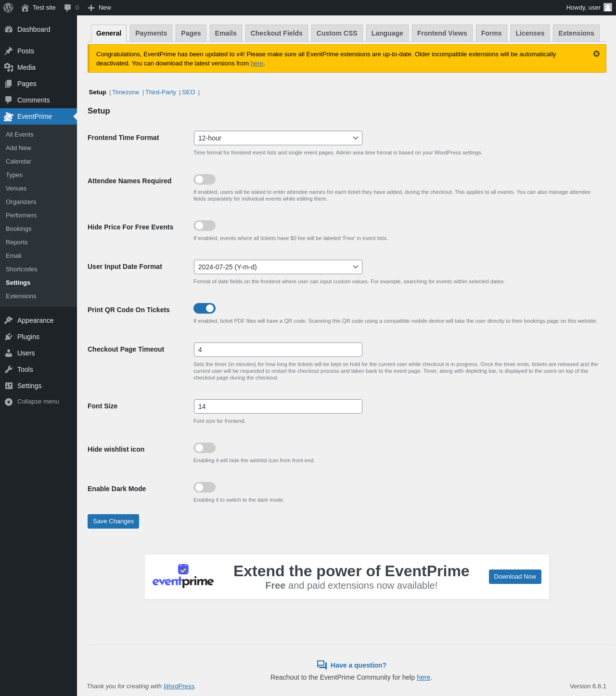This screenshot has height=696, width=616.
Task: Click the Settings sliders icon in sidebar
Action: pos(9,386)
